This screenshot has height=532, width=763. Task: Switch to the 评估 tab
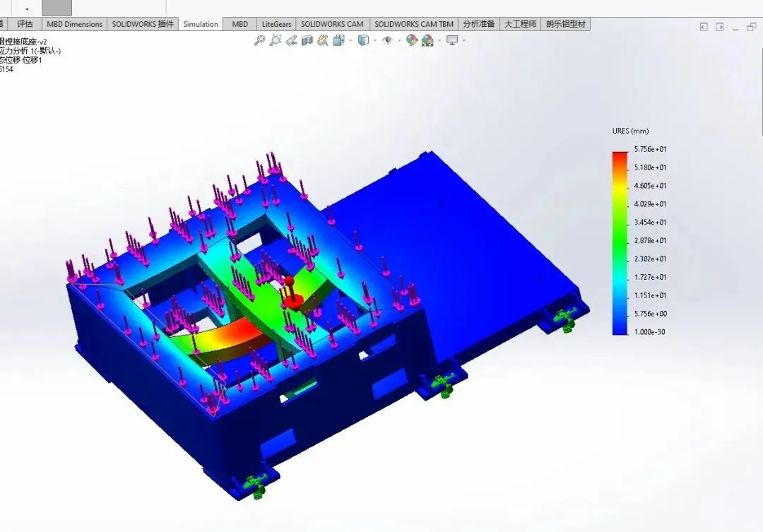click(24, 24)
